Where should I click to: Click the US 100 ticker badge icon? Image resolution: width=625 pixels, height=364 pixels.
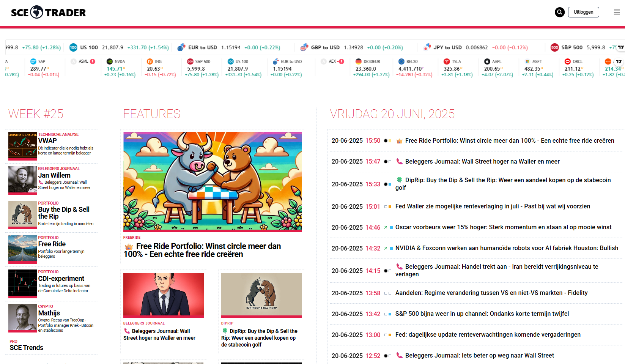(x=73, y=47)
